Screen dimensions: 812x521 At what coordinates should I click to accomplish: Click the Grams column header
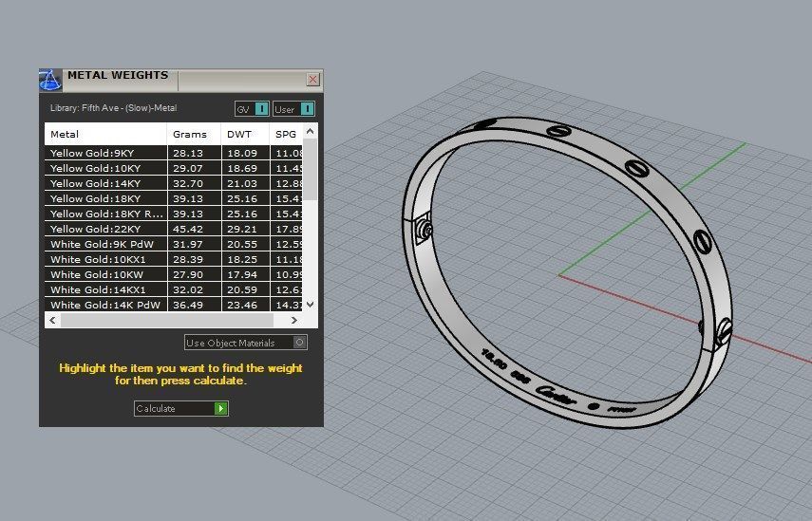[194, 134]
